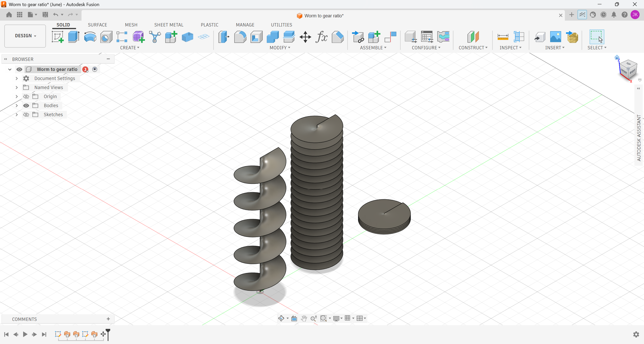Play the timeline

click(x=25, y=334)
